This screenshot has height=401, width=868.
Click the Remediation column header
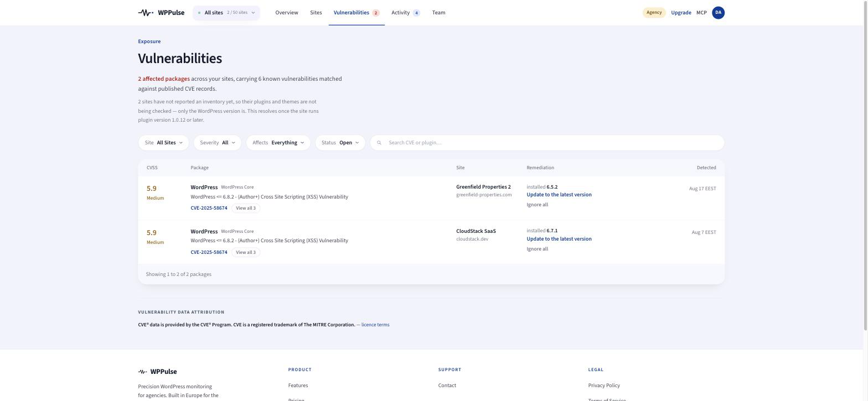[x=540, y=168]
